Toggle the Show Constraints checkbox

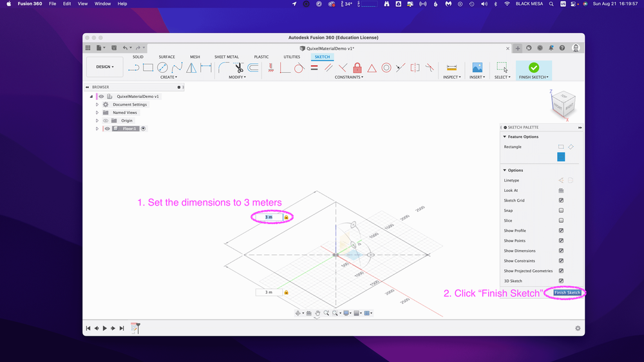(561, 261)
